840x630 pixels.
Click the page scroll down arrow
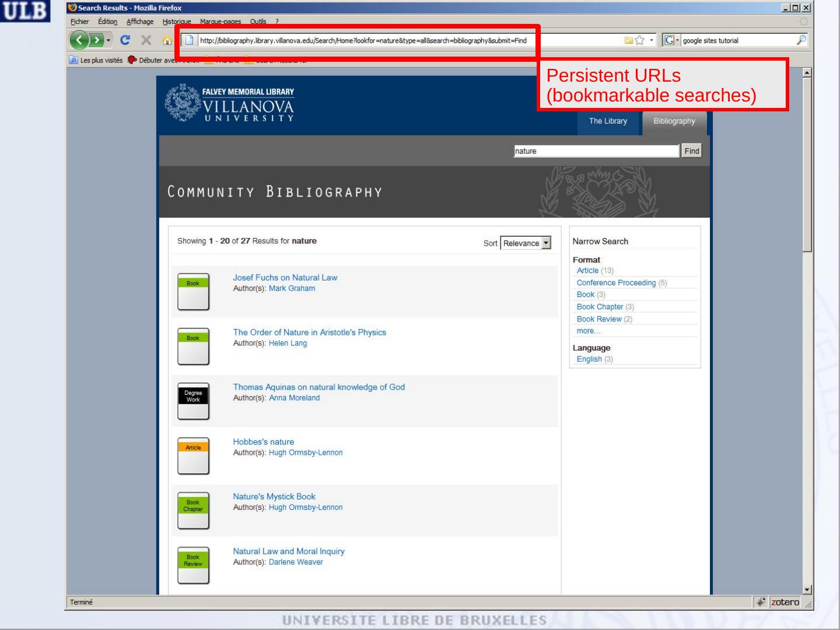pos(807,590)
